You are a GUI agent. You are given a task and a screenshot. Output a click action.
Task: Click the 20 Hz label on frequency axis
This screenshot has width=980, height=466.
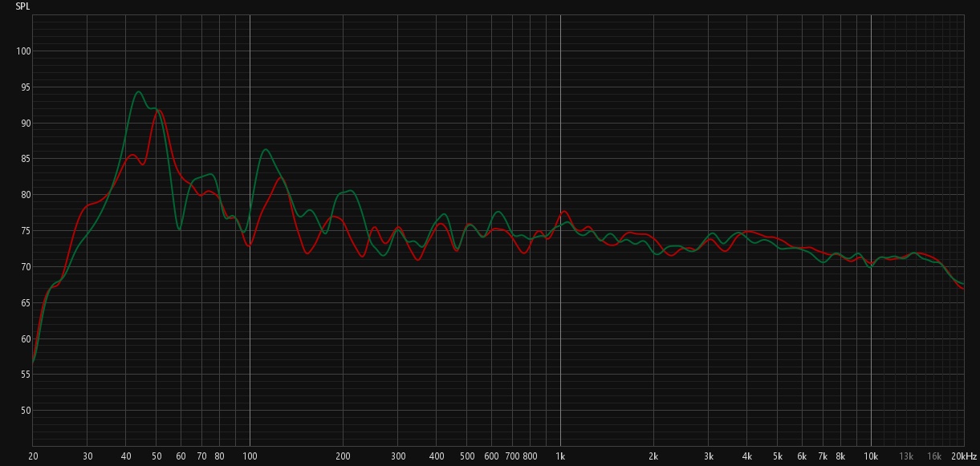33,456
